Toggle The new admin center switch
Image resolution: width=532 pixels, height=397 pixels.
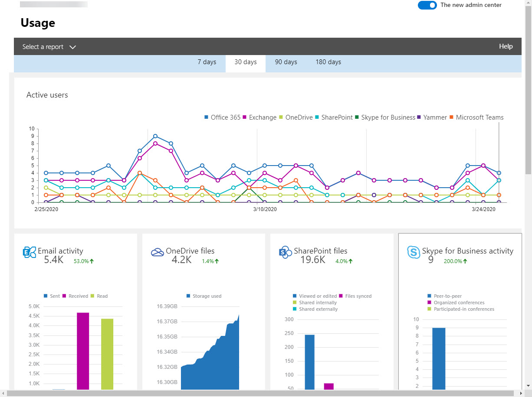coord(427,5)
